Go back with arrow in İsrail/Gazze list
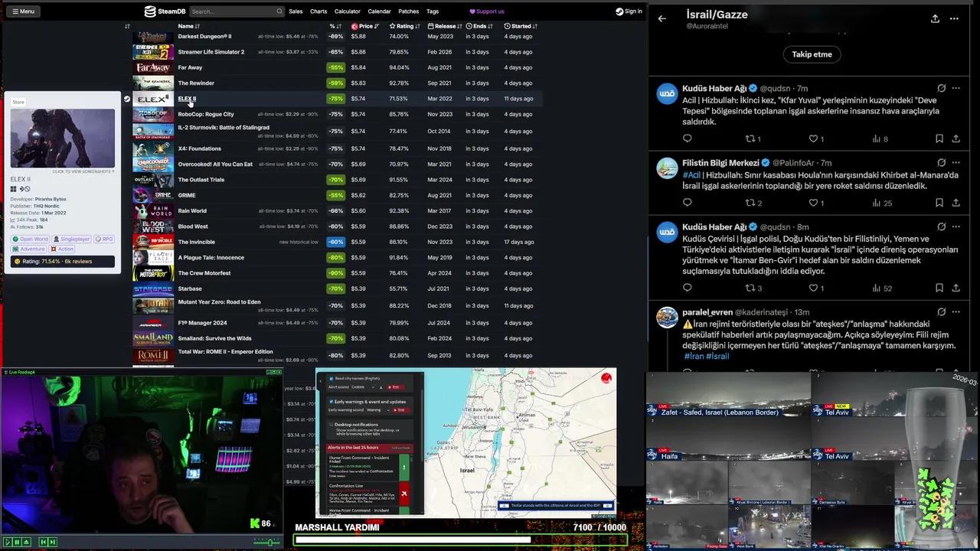Viewport: 980px width, 551px height. pyautogui.click(x=662, y=18)
